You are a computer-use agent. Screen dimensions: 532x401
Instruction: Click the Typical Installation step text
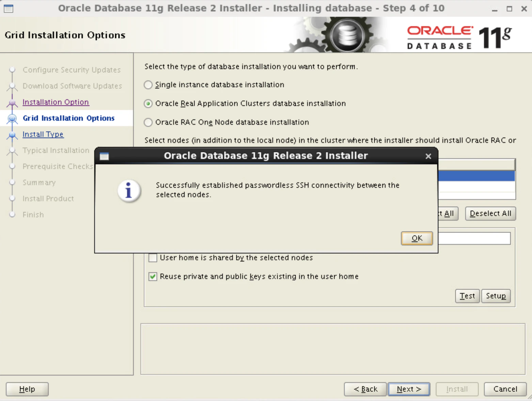tap(56, 150)
